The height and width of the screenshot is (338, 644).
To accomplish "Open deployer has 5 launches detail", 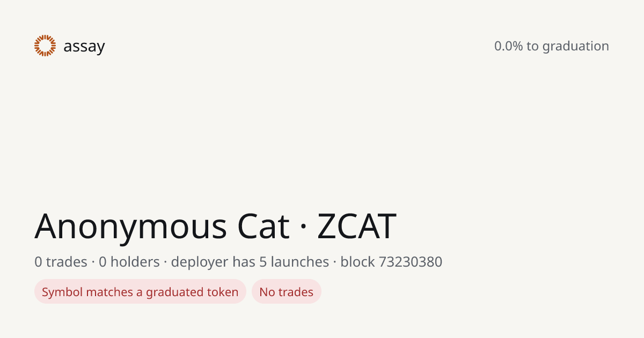I will point(250,262).
